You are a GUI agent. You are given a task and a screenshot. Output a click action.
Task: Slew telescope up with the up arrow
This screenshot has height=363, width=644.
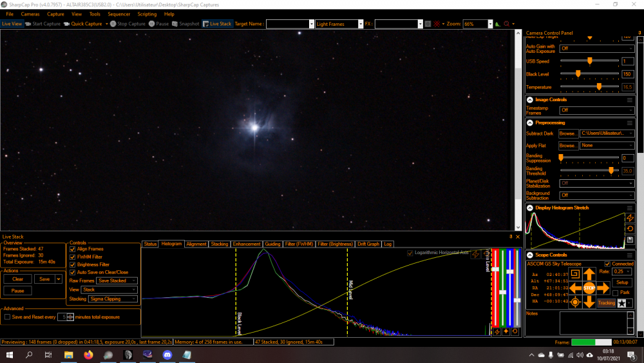pos(589,274)
